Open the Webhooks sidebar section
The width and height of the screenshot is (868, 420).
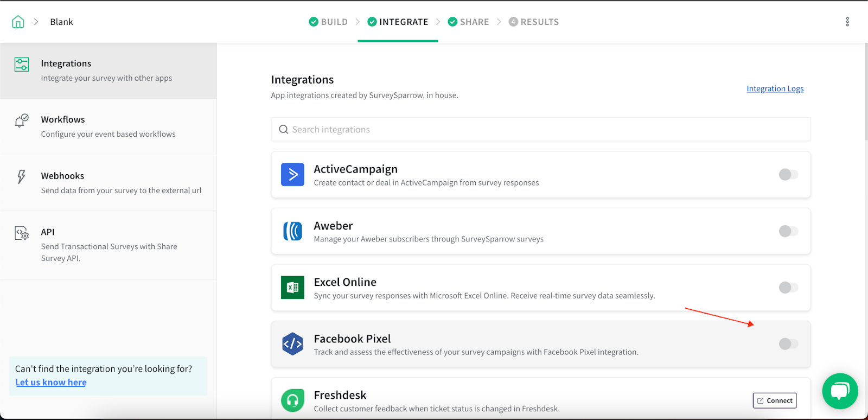click(108, 183)
